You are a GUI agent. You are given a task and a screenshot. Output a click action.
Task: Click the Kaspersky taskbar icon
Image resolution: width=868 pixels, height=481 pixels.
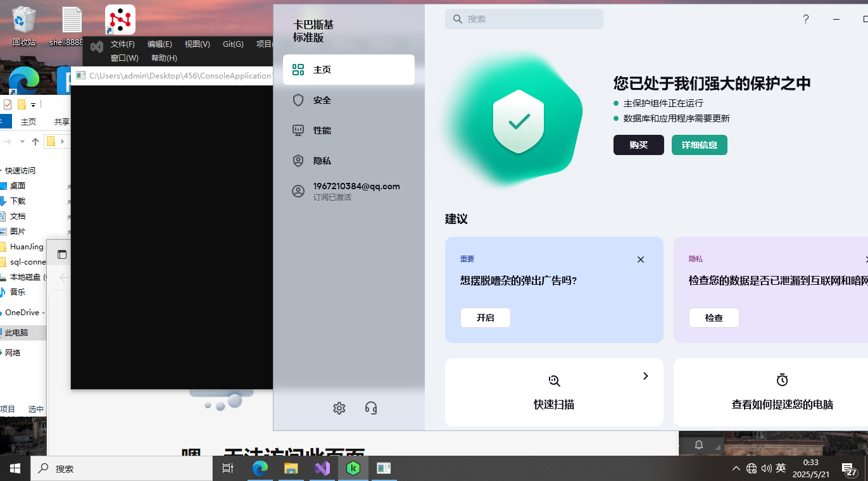coord(353,468)
